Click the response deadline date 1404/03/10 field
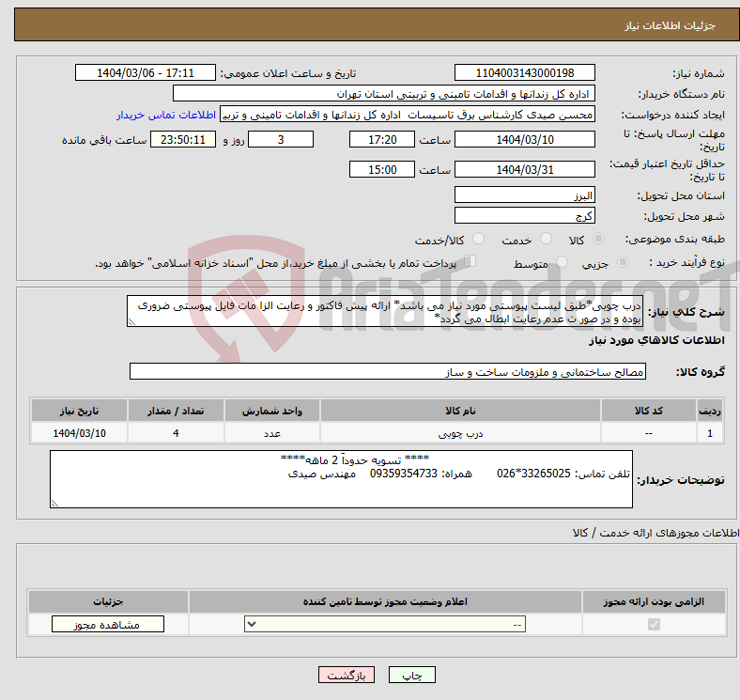 524,139
